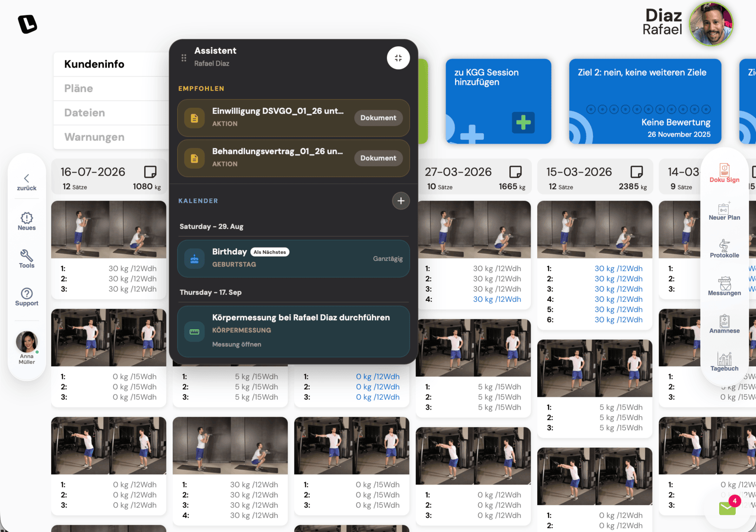Open the Tools wrench icon
Screen dimensions: 756x532
[26, 259]
